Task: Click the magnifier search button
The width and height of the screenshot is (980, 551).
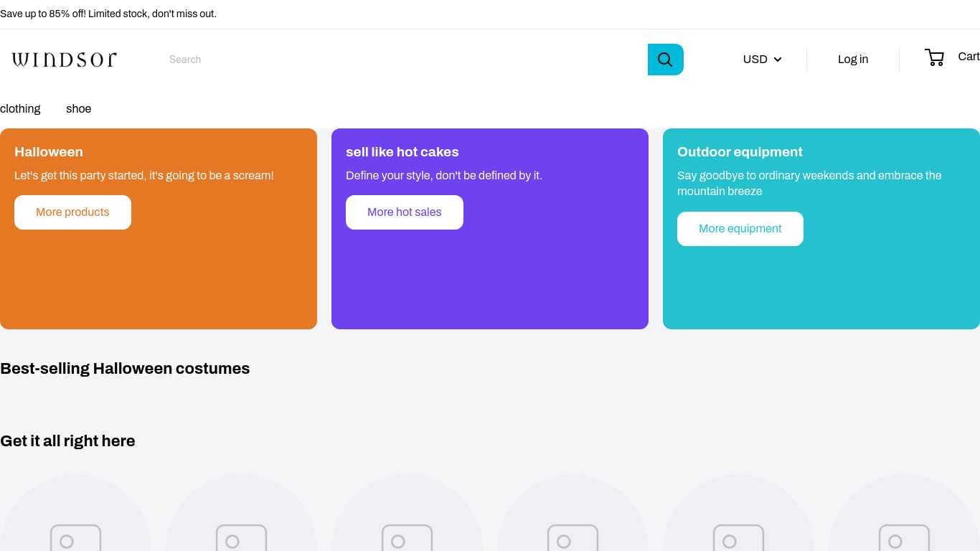Action: tap(665, 60)
